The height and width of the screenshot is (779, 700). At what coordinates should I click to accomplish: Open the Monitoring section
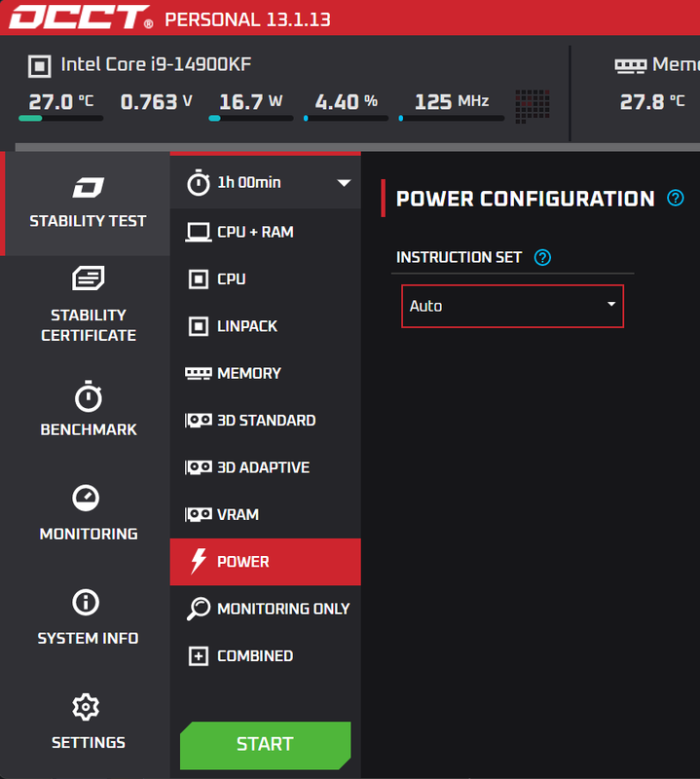point(88,513)
